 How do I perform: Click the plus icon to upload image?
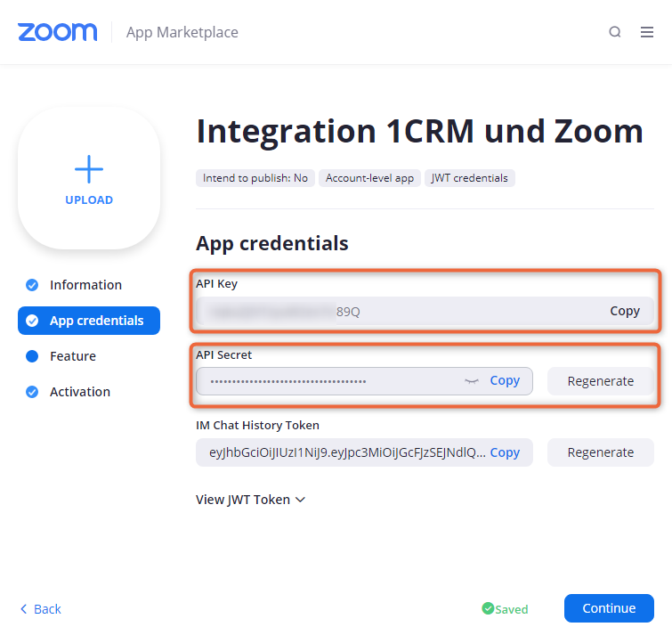pyautogui.click(x=89, y=169)
